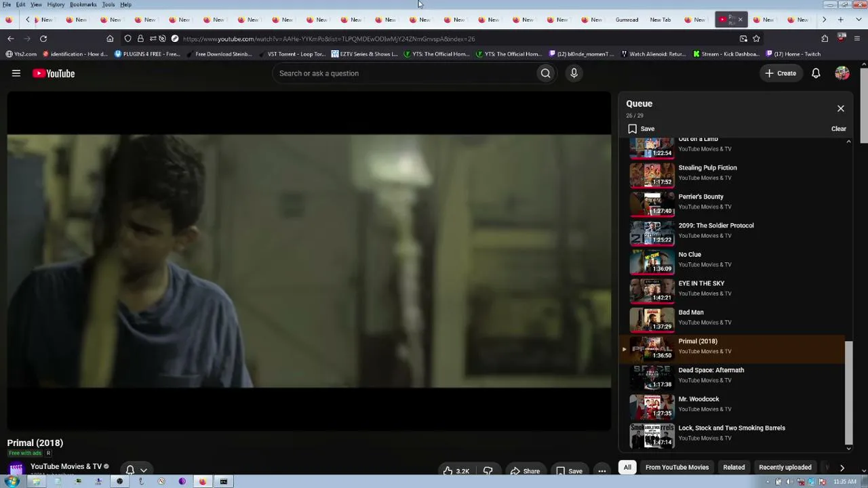868x488 pixels.
Task: Click the YouTube search input field
Action: (405, 73)
